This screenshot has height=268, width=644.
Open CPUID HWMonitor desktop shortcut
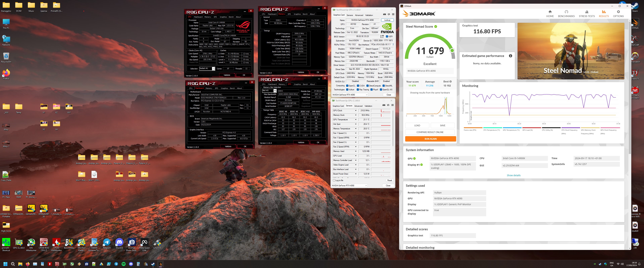click(56, 245)
